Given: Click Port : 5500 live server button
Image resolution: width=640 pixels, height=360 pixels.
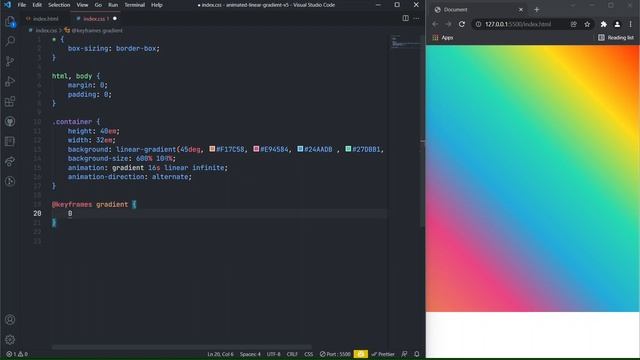Looking at the screenshot, I should (335, 354).
